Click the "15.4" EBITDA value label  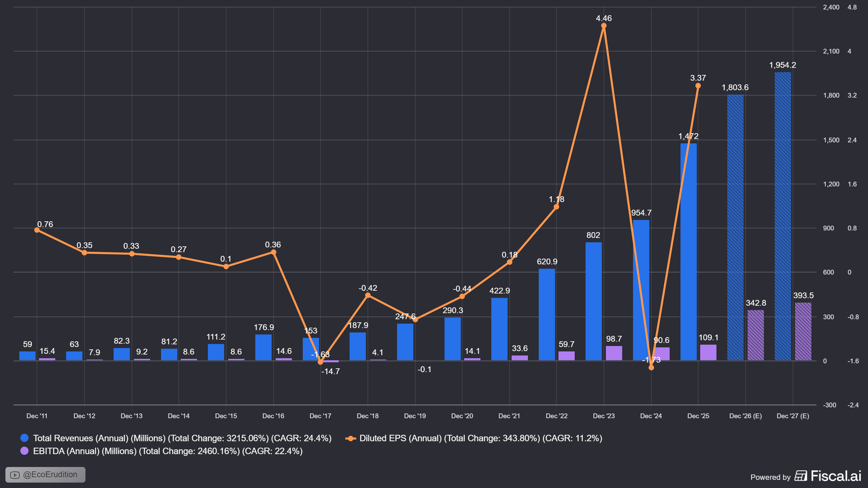pos(47,351)
